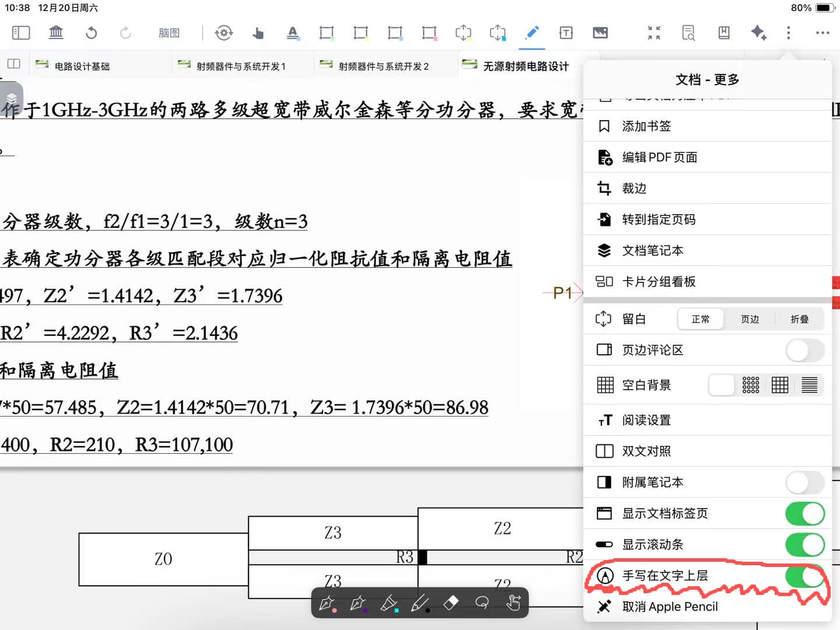Open the AI sparkle assistant
The width and height of the screenshot is (840, 630).
(x=758, y=33)
